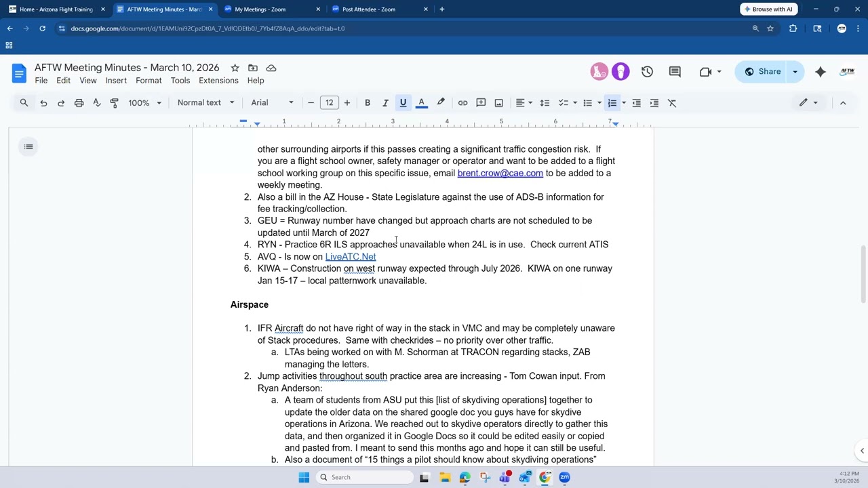Screen dimensions: 868x488
Task: Toggle bold formatting
Action: 368,103
